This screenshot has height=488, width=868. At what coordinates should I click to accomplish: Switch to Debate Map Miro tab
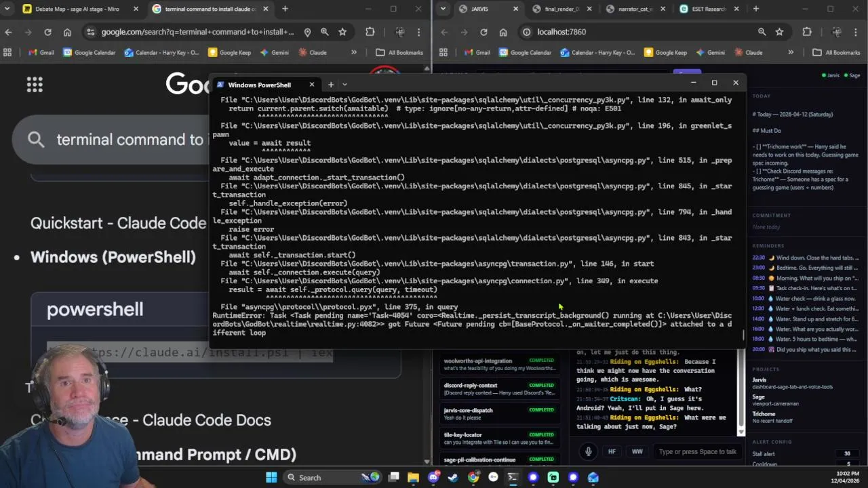click(x=80, y=9)
